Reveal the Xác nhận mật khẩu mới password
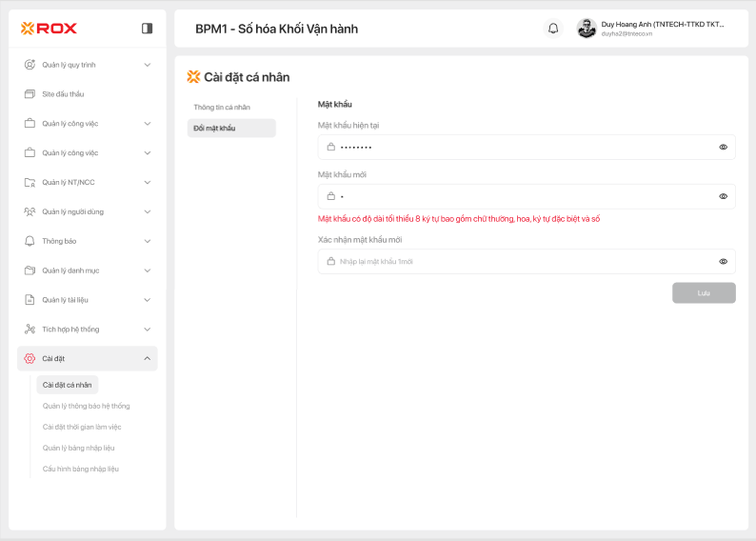Viewport: 756px width, 541px height. (x=723, y=261)
